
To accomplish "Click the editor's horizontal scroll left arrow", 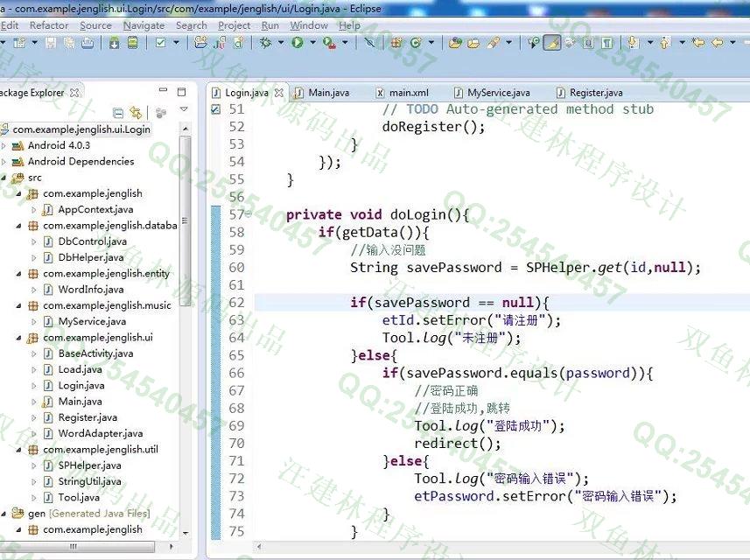I will click(259, 546).
